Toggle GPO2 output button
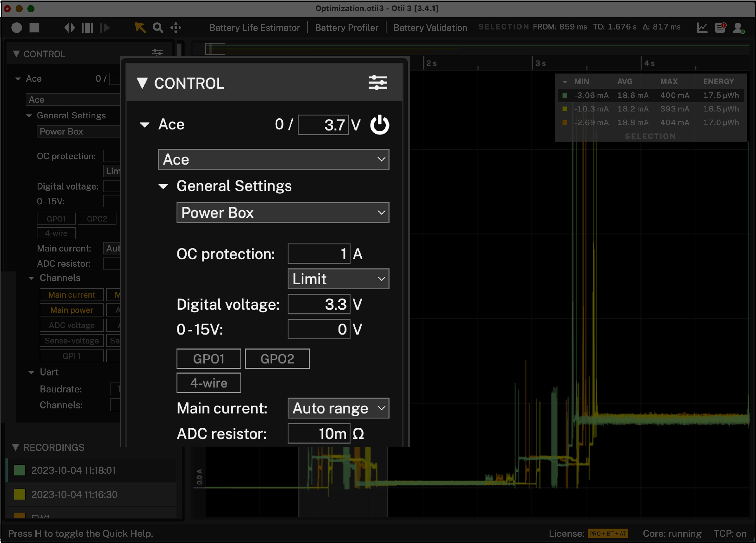Viewport: 756px width, 543px height. [277, 359]
